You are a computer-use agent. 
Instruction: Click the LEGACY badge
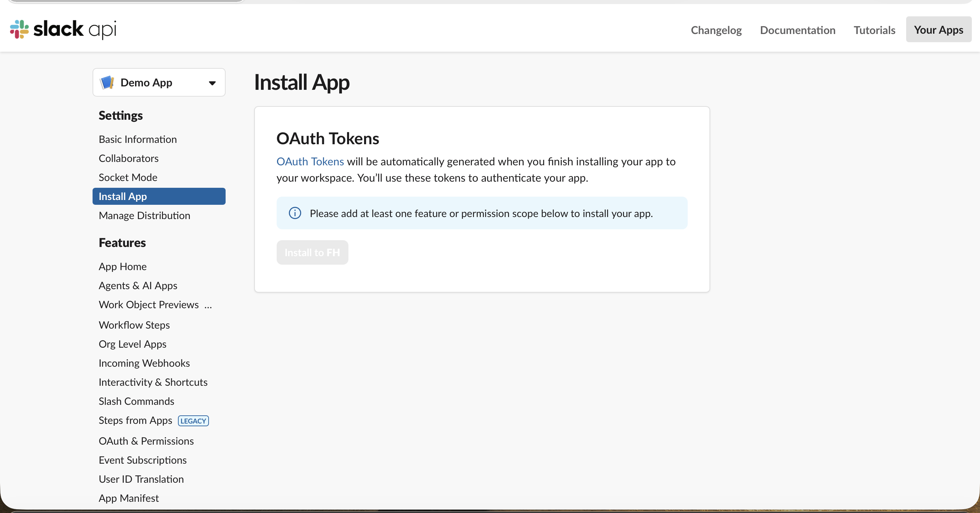tap(193, 420)
